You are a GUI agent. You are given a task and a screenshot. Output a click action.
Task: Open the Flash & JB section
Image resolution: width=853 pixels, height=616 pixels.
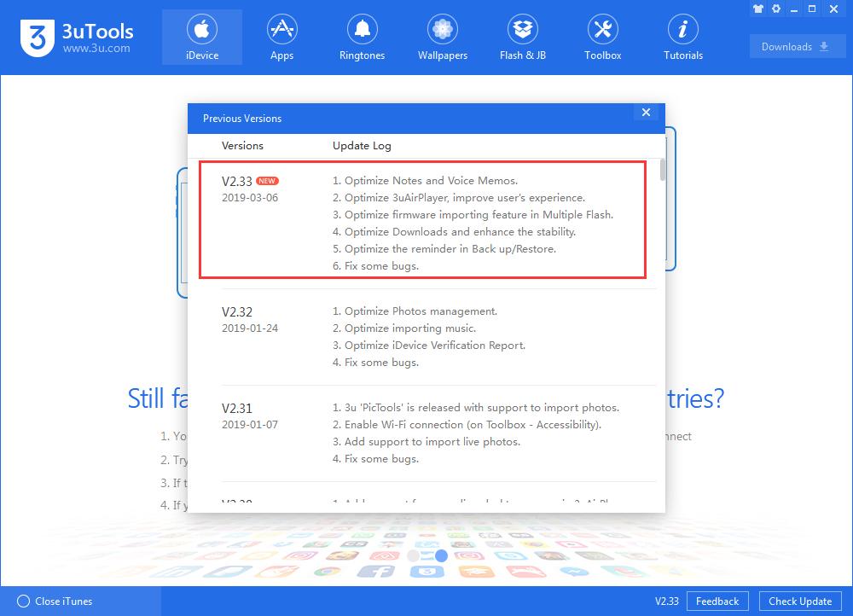pos(522,38)
